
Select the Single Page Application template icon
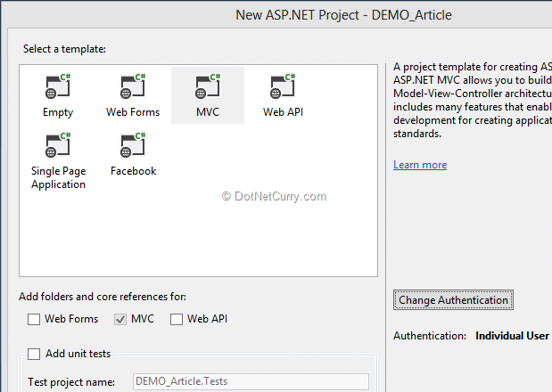pyautogui.click(x=58, y=145)
